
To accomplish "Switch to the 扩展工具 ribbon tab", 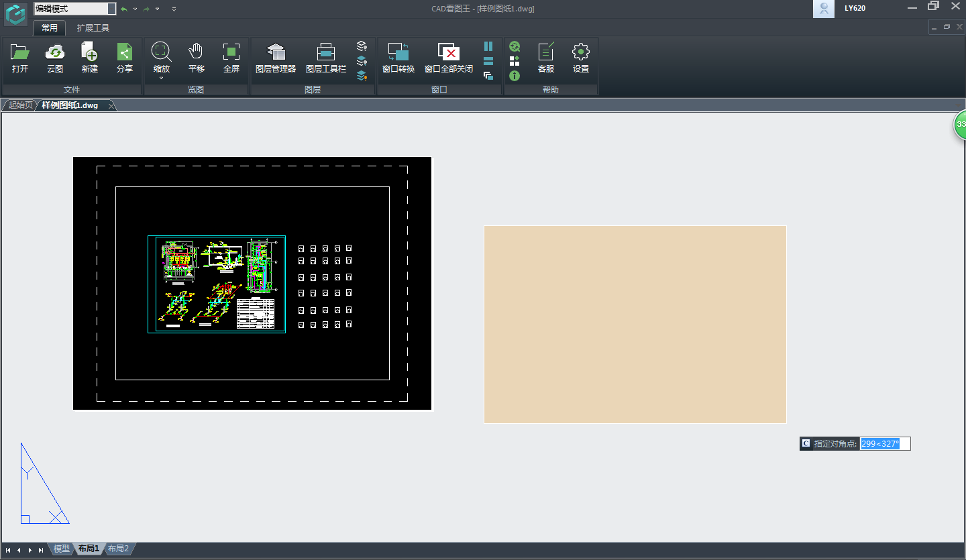I will click(x=93, y=28).
